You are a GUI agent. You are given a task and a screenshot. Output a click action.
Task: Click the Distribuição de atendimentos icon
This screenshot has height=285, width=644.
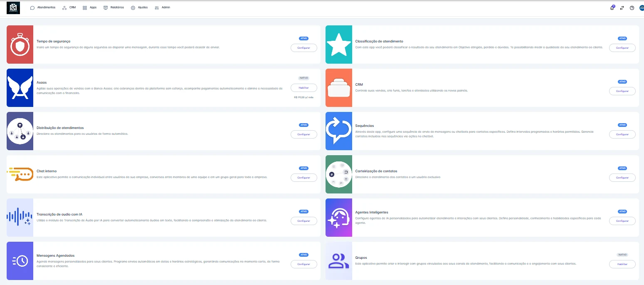click(20, 131)
